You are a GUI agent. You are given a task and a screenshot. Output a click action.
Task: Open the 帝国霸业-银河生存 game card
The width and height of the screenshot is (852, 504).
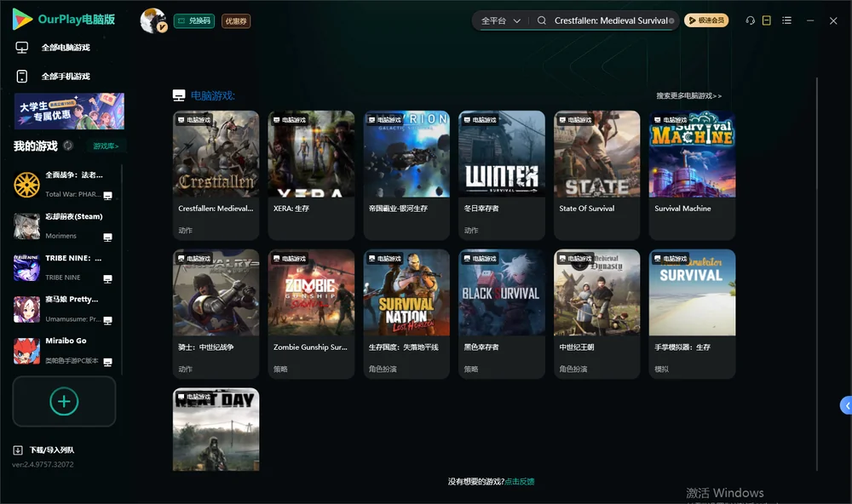pos(406,175)
